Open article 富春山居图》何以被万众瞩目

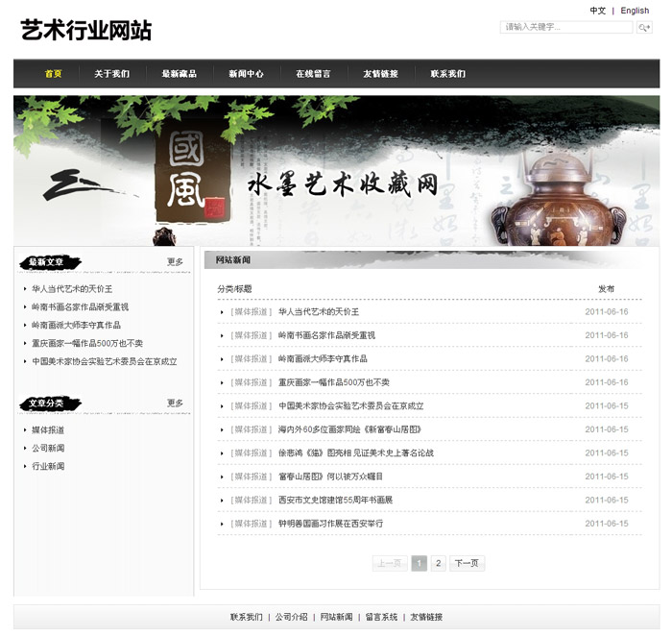(x=330, y=477)
